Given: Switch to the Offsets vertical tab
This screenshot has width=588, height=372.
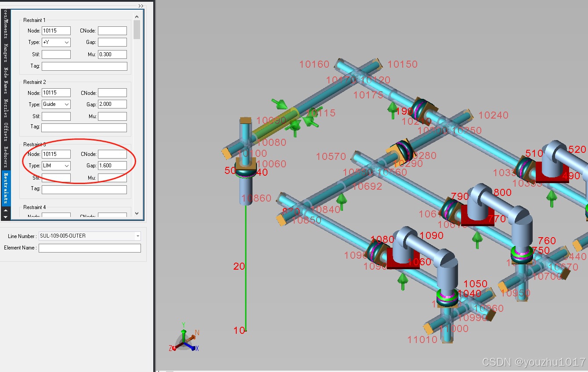Looking at the screenshot, I should [5, 132].
